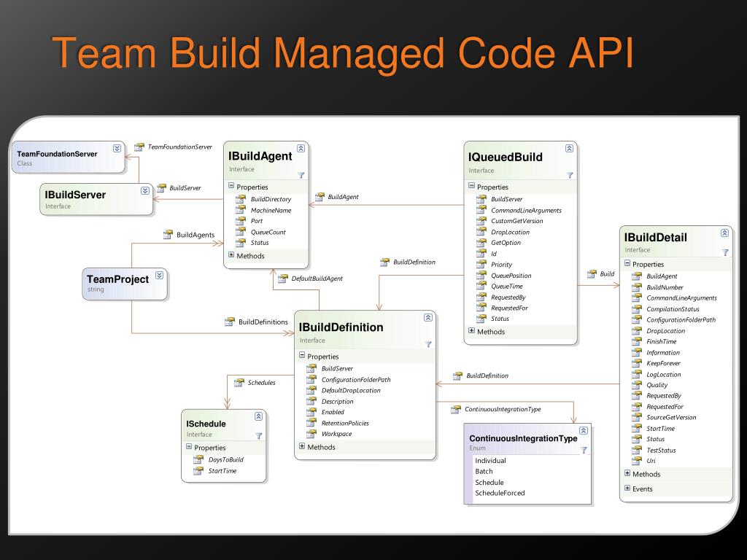
Task: Select the ConfigurationFolderPath property in IBuildDetail
Action: point(681,319)
